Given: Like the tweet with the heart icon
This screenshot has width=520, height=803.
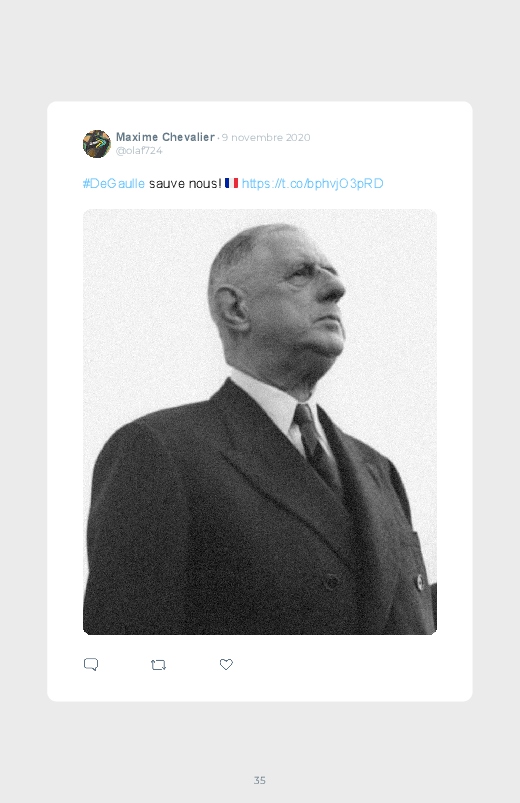Looking at the screenshot, I should [x=226, y=664].
